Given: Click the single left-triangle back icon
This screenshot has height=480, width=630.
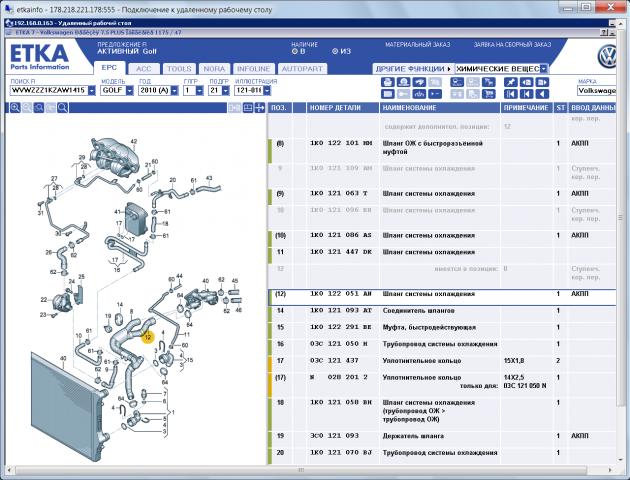Looking at the screenshot, I should (542, 94).
